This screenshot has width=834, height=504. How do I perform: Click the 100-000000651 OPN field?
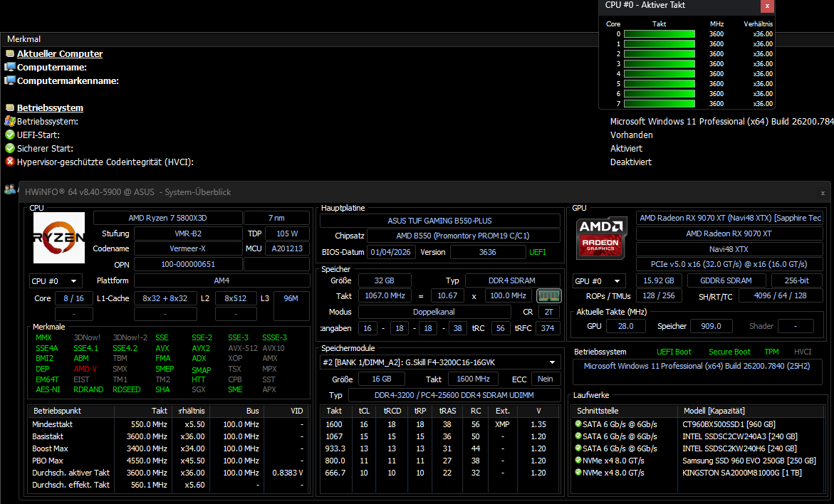pos(188,264)
